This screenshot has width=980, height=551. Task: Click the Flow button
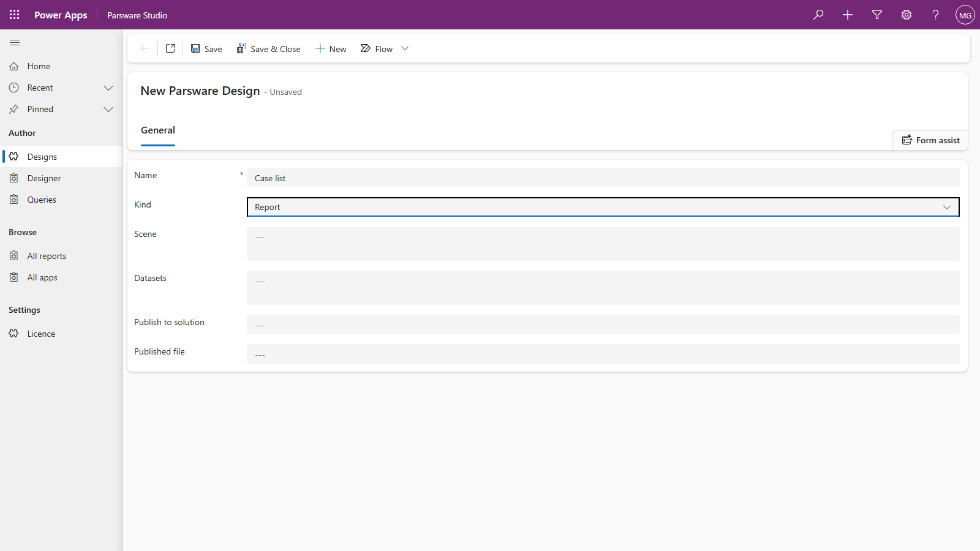[377, 49]
